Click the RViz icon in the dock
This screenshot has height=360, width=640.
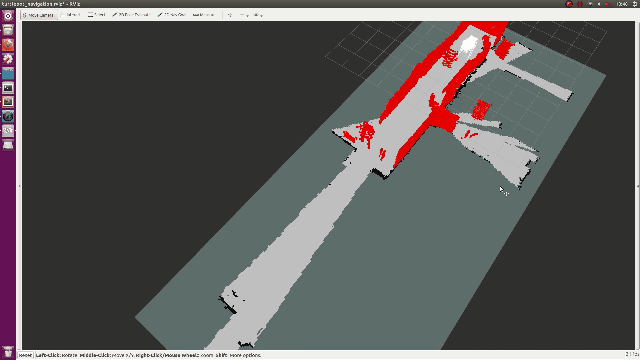8,131
